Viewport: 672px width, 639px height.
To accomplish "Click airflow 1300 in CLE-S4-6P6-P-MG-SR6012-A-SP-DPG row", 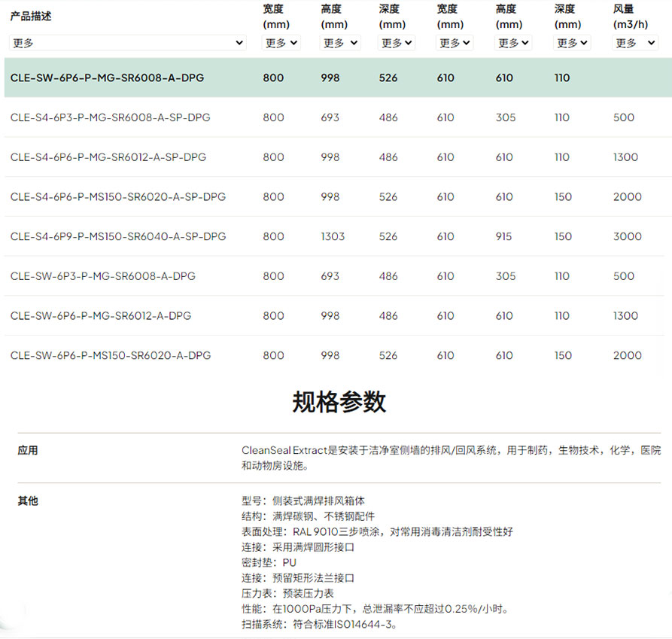I will coord(625,157).
